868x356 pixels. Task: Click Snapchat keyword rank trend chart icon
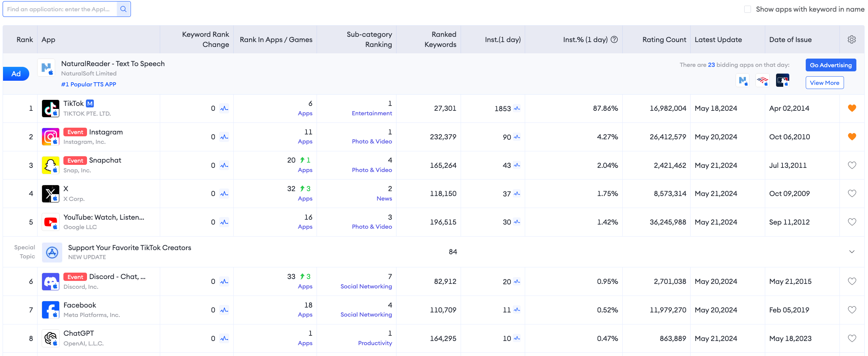[224, 165]
